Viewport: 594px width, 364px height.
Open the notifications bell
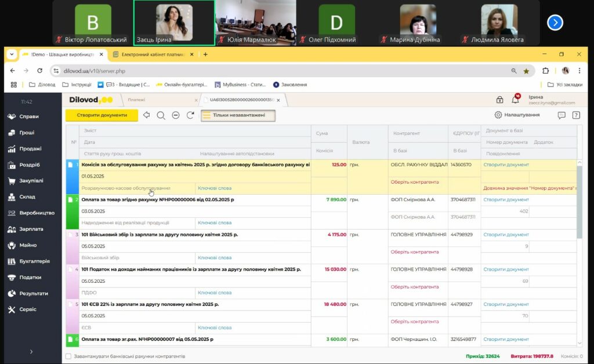(x=515, y=99)
